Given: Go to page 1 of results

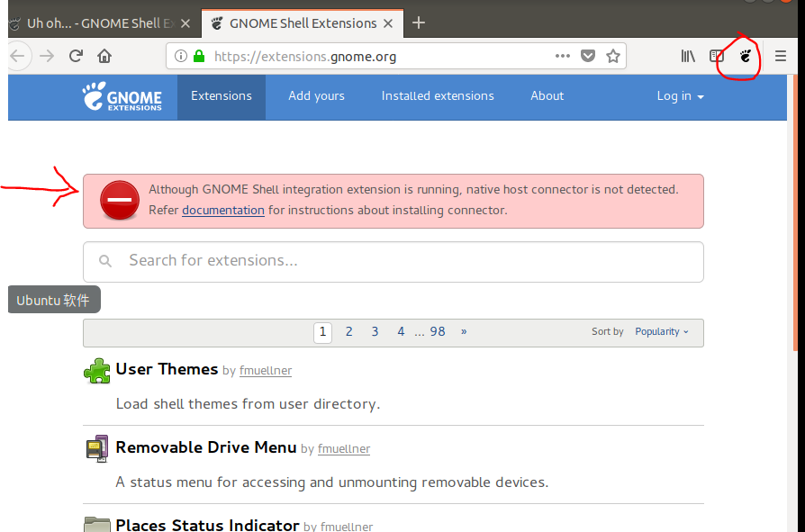Looking at the screenshot, I should (x=322, y=332).
